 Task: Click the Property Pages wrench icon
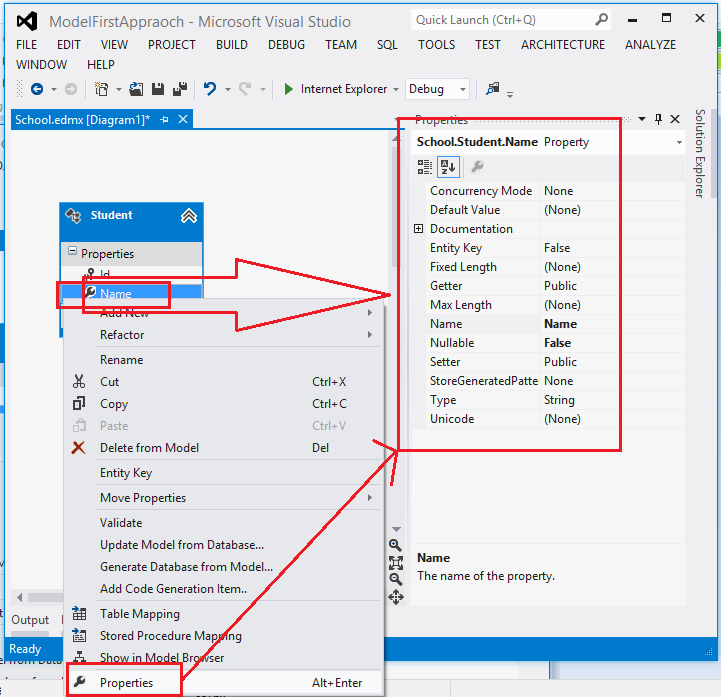pyautogui.click(x=477, y=166)
